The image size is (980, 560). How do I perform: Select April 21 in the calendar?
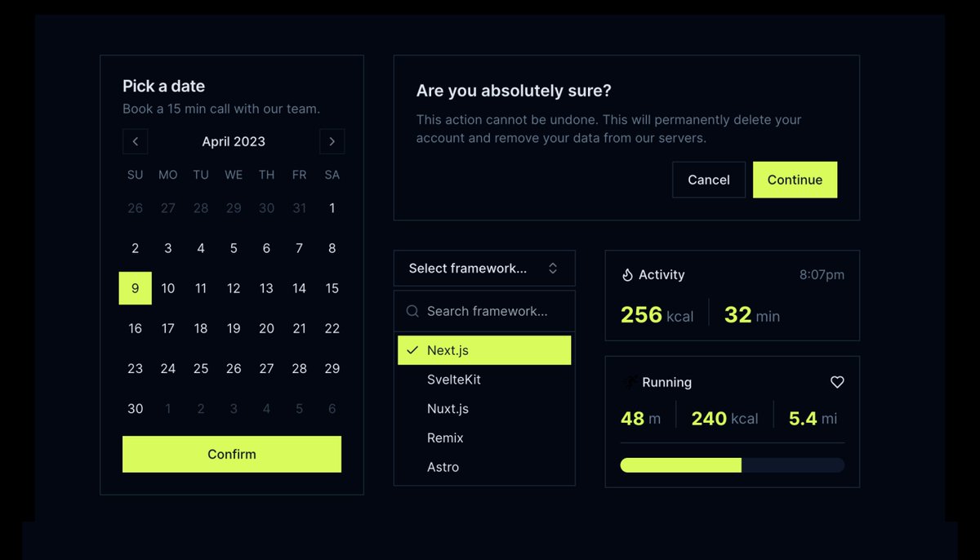[x=299, y=328]
